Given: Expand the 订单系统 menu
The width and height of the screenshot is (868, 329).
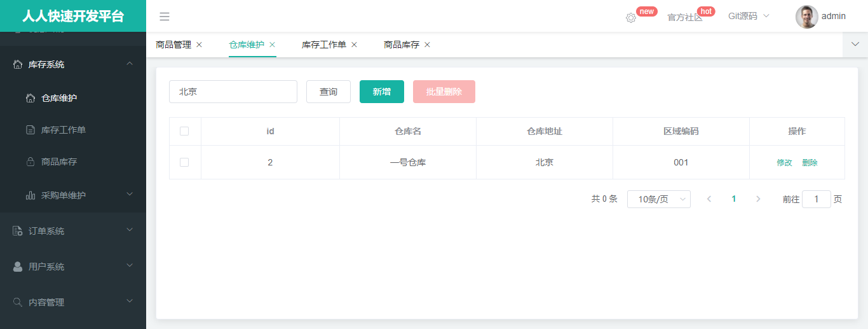Looking at the screenshot, I should click(x=130, y=230).
